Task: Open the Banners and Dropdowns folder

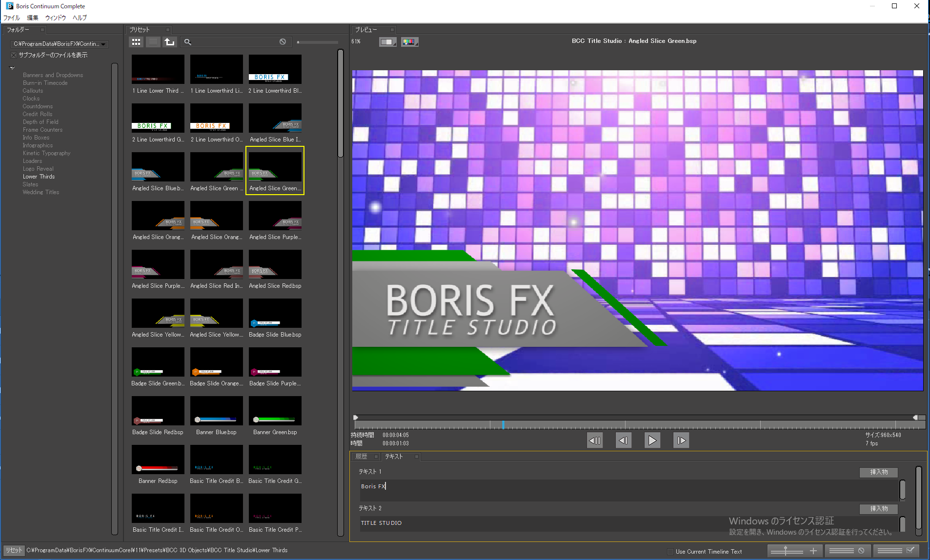Action: tap(53, 75)
